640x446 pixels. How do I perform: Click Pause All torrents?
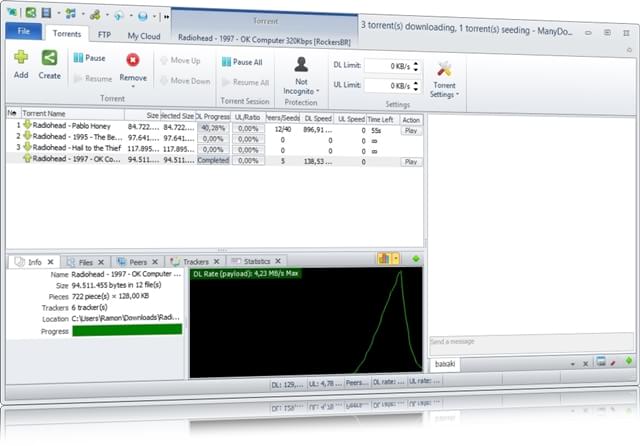coord(242,62)
